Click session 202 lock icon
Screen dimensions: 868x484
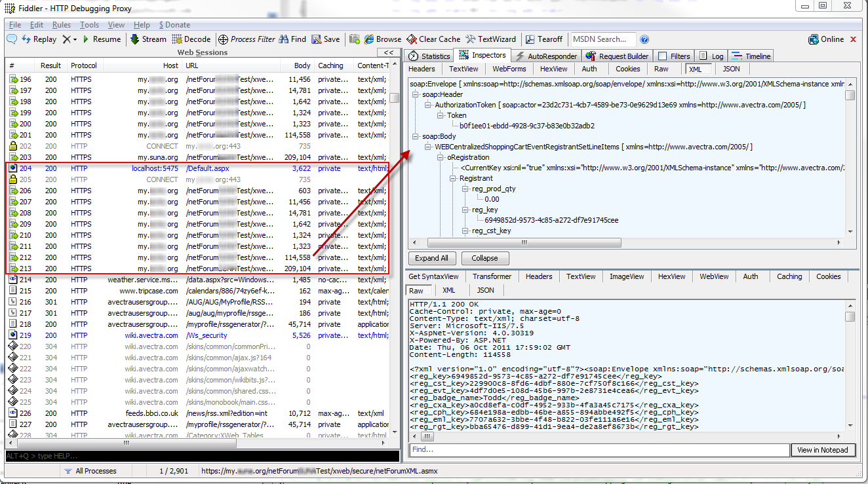pyautogui.click(x=13, y=146)
